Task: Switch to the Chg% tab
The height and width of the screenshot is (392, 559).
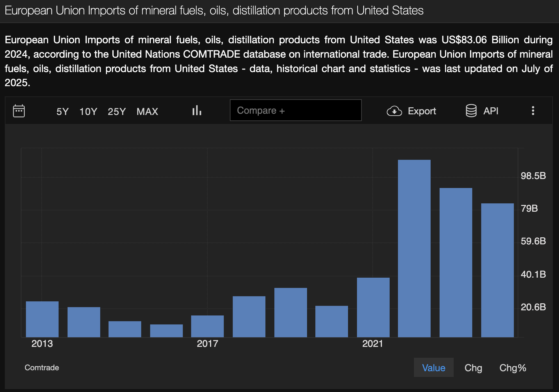Action: pos(513,368)
